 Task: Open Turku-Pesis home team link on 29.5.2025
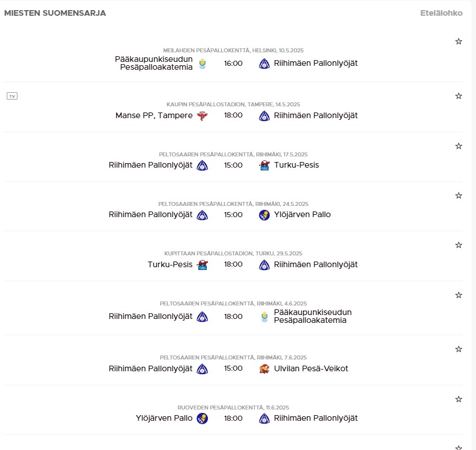(170, 264)
